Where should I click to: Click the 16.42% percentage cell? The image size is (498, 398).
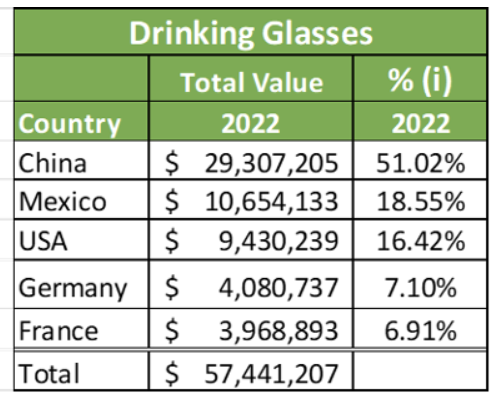coord(420,239)
